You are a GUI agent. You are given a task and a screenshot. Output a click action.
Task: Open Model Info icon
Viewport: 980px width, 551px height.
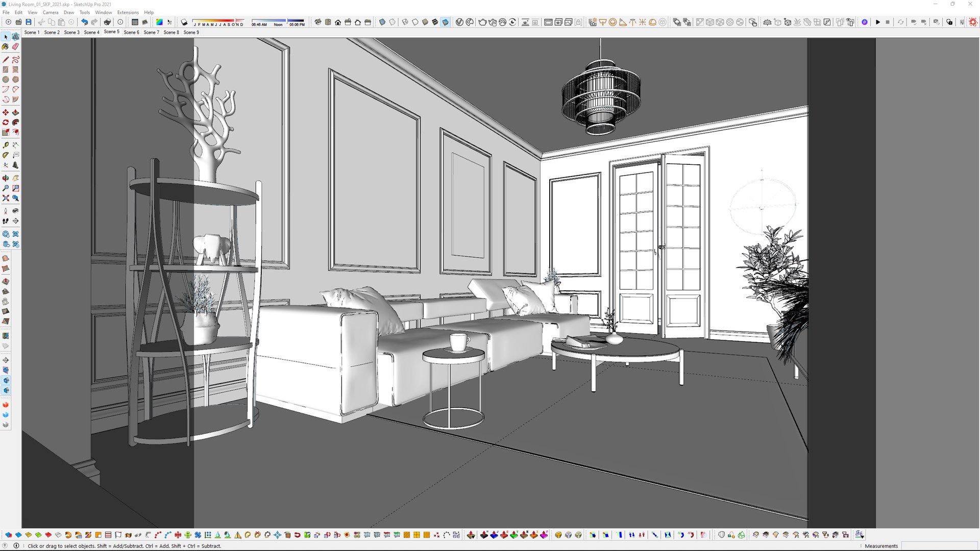click(120, 22)
